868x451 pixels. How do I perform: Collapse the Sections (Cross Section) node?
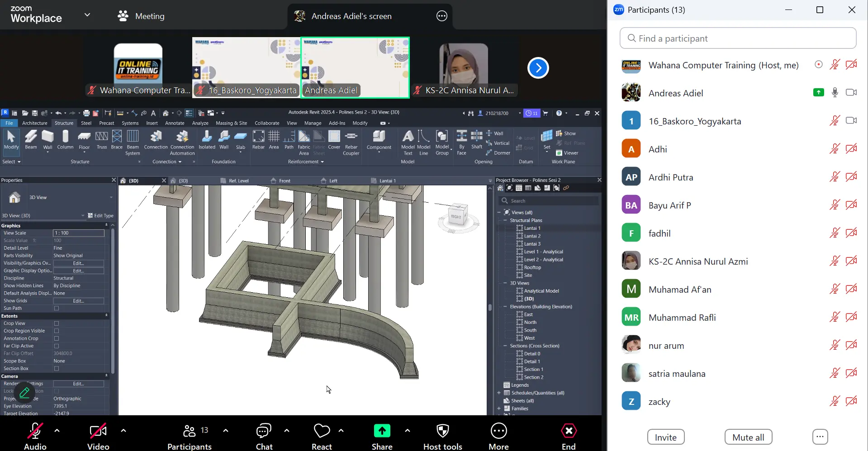point(505,346)
